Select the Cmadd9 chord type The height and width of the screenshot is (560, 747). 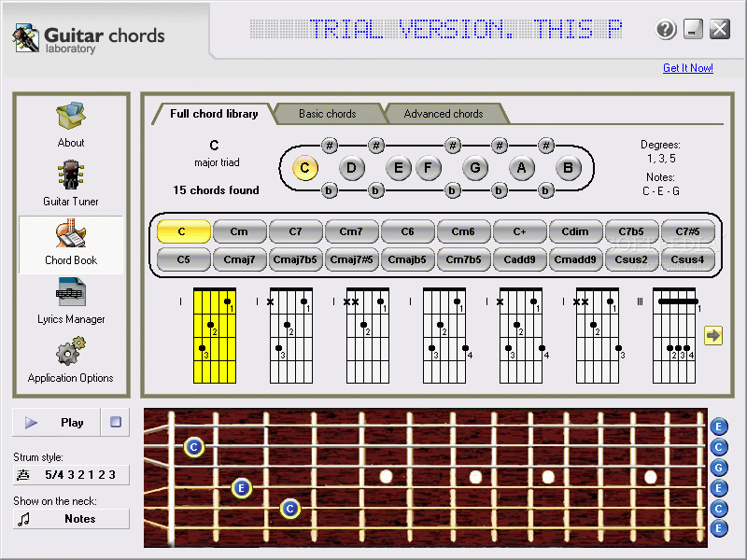coord(575,259)
